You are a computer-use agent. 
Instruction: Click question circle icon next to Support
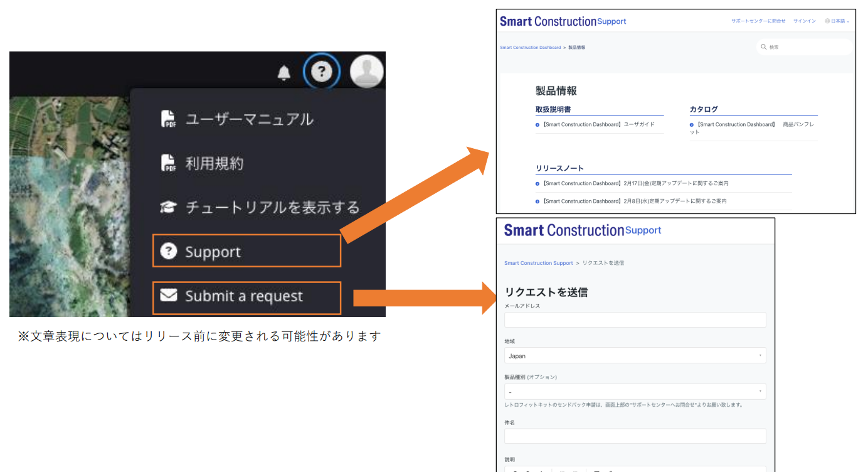[x=169, y=252]
